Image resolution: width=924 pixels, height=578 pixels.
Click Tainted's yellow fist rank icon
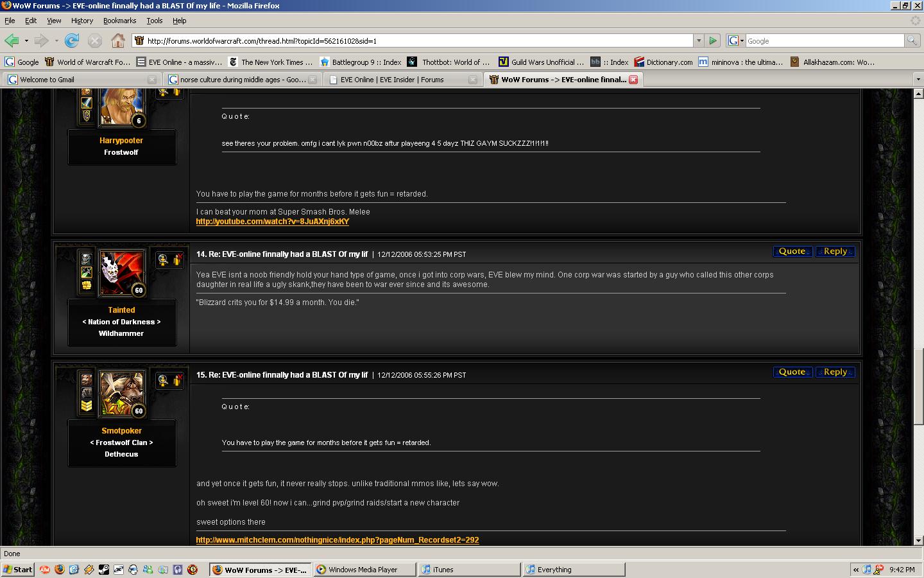point(86,285)
